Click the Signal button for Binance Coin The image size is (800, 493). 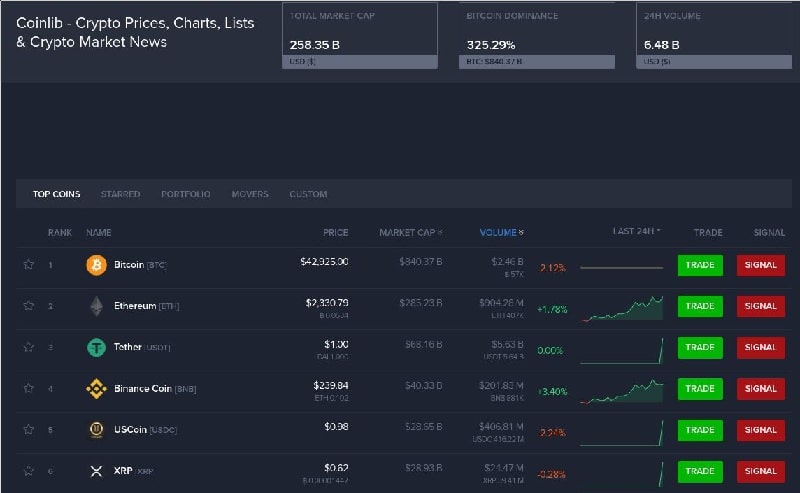click(761, 389)
